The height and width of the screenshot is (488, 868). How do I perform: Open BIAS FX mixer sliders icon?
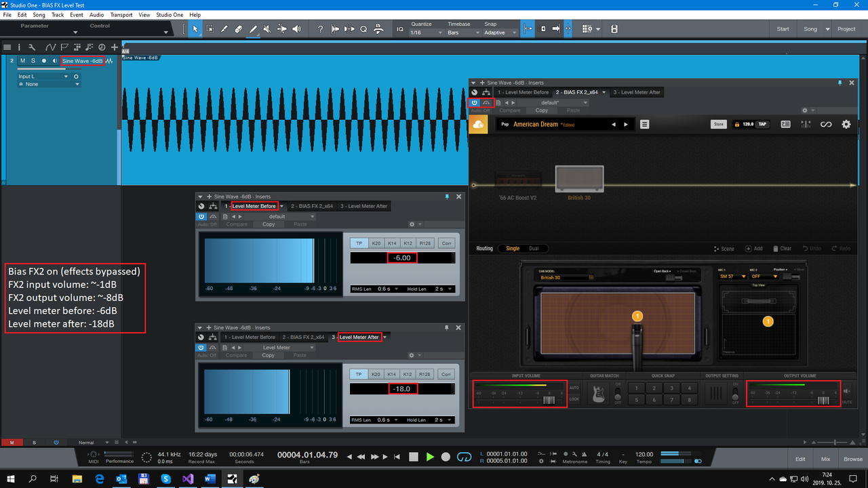point(806,124)
